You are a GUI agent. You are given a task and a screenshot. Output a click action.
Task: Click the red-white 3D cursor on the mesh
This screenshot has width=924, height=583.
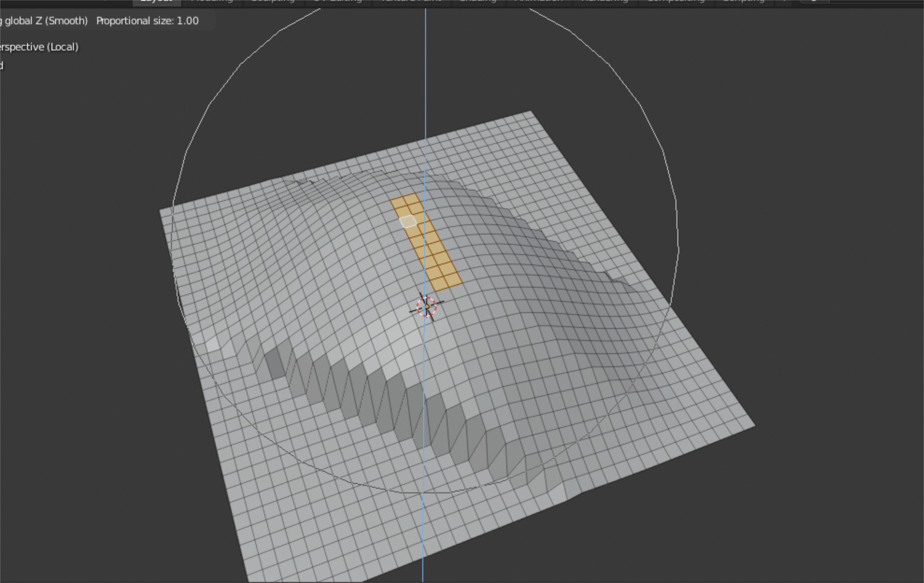click(x=426, y=307)
